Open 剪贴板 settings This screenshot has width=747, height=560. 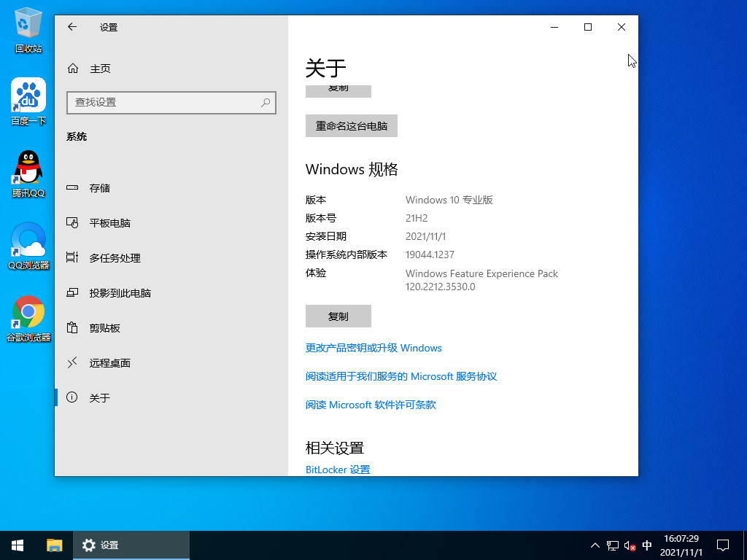click(x=105, y=327)
